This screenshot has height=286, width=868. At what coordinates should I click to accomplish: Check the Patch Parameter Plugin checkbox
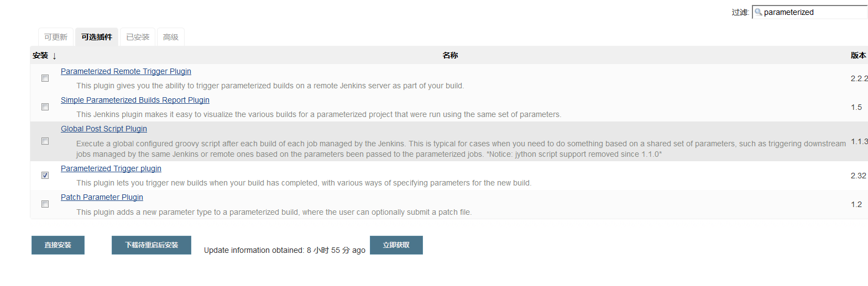[45, 204]
